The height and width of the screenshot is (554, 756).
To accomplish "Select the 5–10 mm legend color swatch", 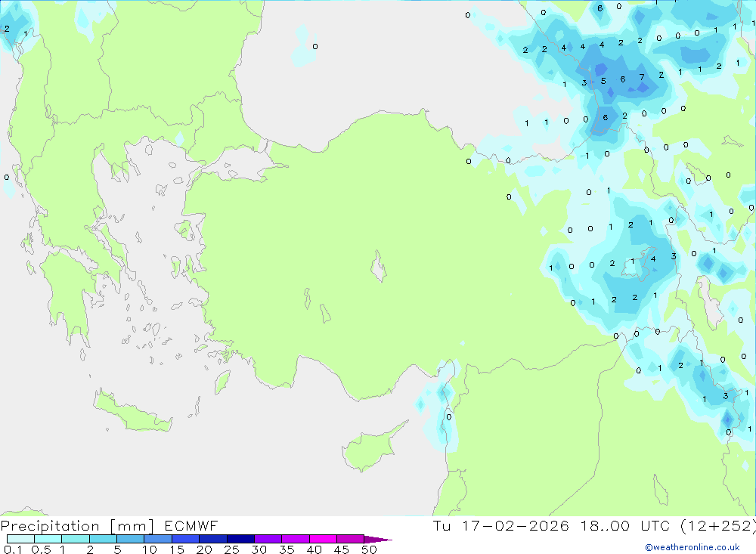I will 130,539.
